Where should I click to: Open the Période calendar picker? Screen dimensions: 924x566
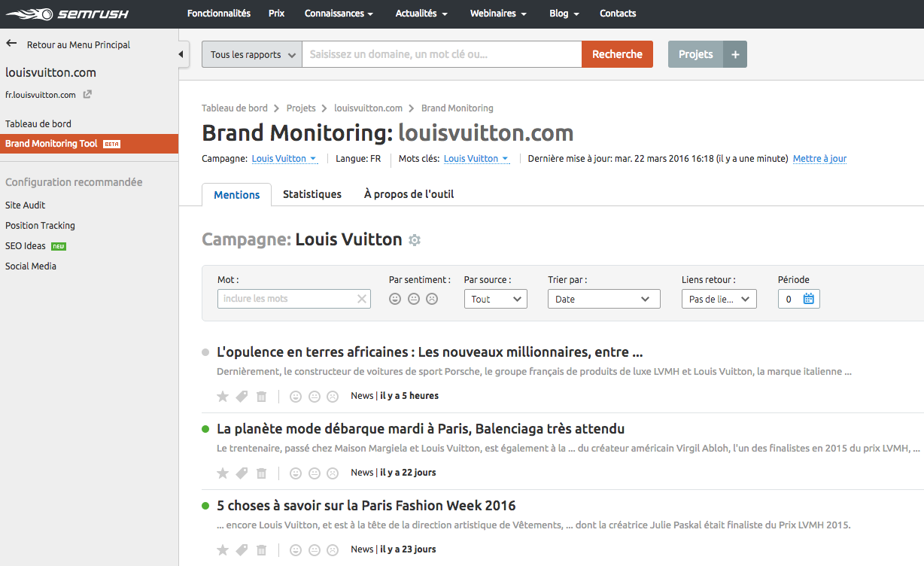[x=809, y=299]
